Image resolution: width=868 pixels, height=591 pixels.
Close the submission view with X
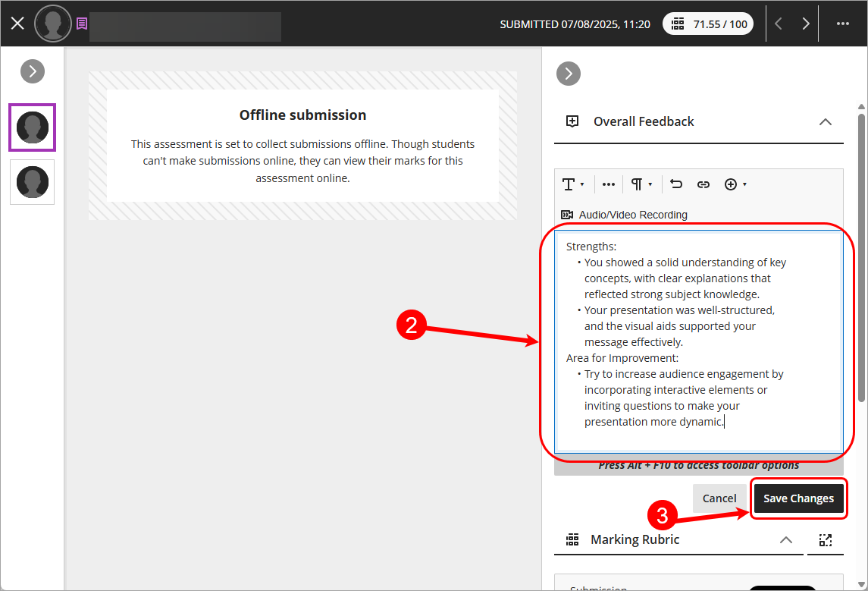17,24
